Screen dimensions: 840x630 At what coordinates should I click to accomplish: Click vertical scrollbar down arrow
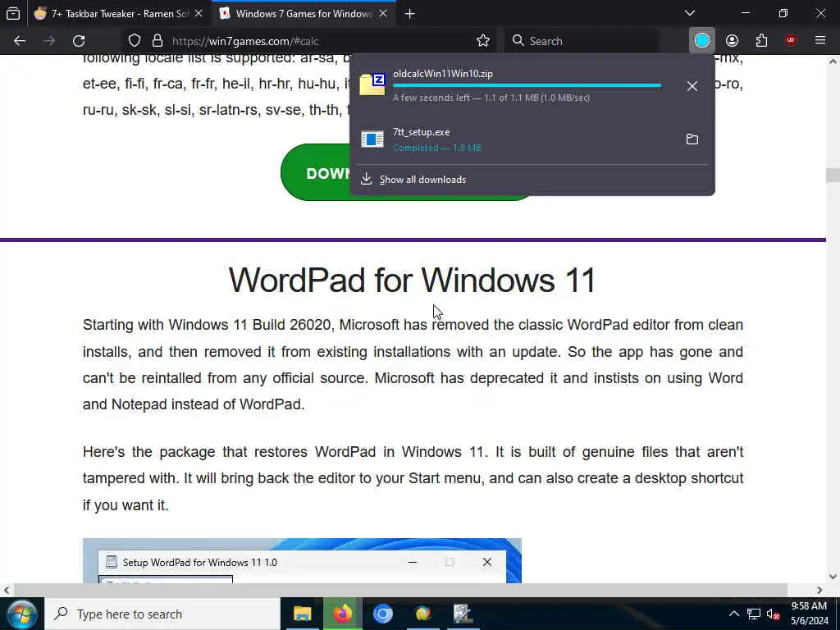tap(833, 577)
